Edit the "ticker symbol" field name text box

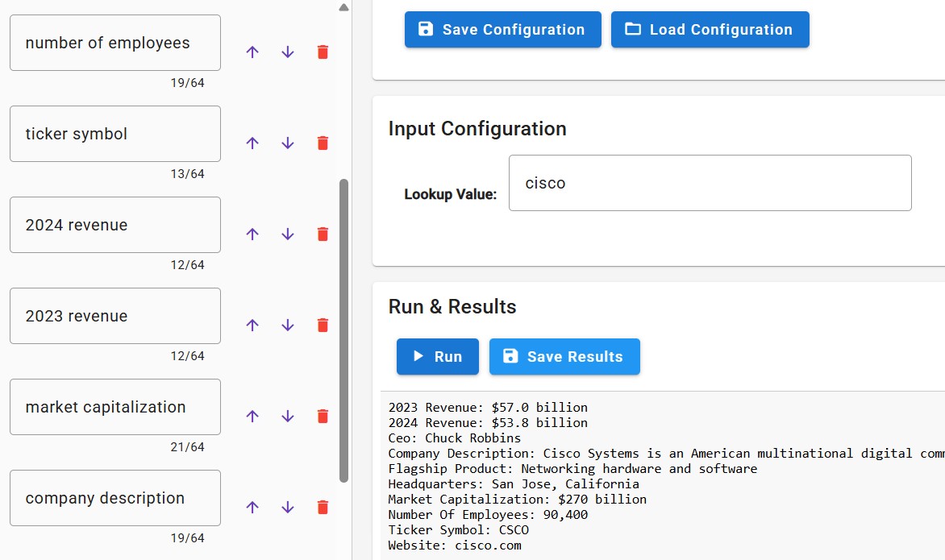(114, 133)
